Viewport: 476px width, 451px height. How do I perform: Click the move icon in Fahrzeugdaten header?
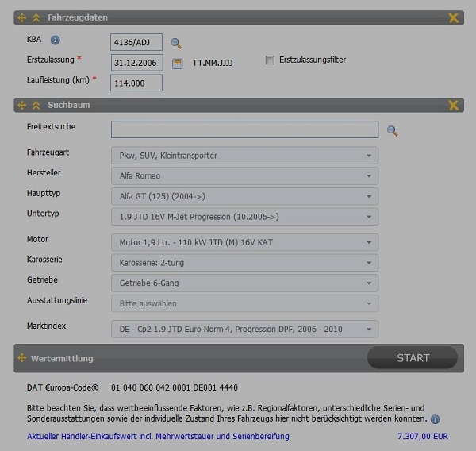(21, 17)
